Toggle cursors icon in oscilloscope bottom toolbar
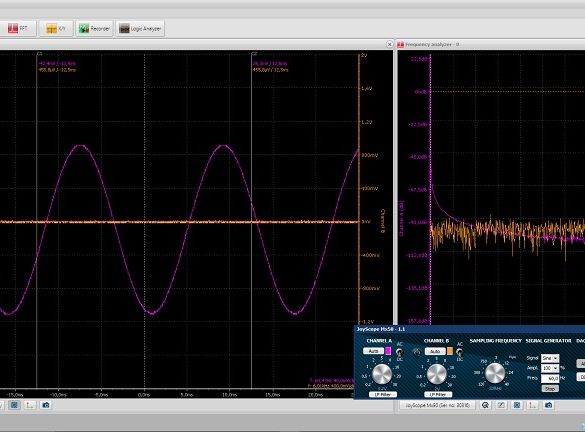This screenshot has height=432, width=585. click(30, 405)
